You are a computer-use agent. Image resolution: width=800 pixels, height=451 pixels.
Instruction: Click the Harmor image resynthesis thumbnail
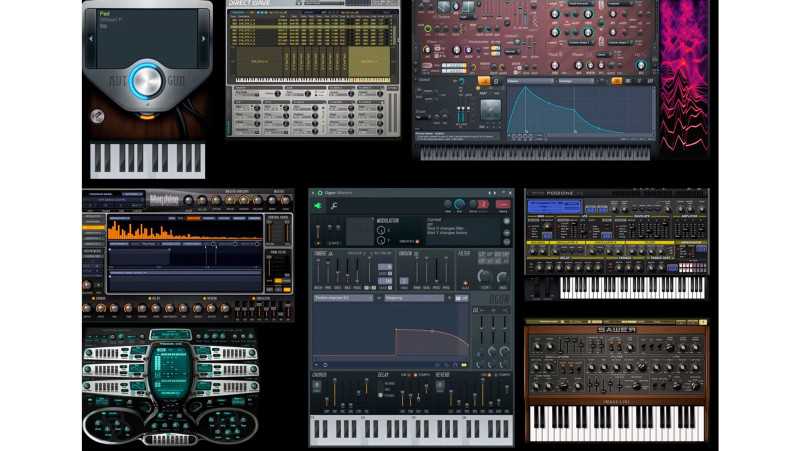490,110
